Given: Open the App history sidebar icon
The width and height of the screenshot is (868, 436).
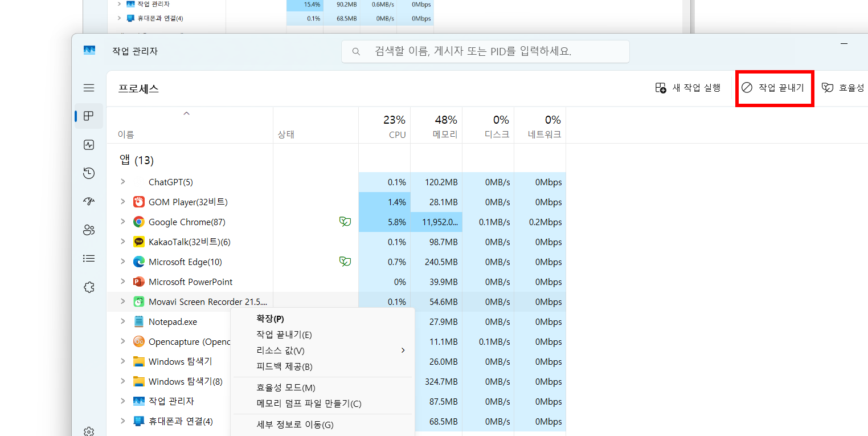Looking at the screenshot, I should (x=88, y=173).
